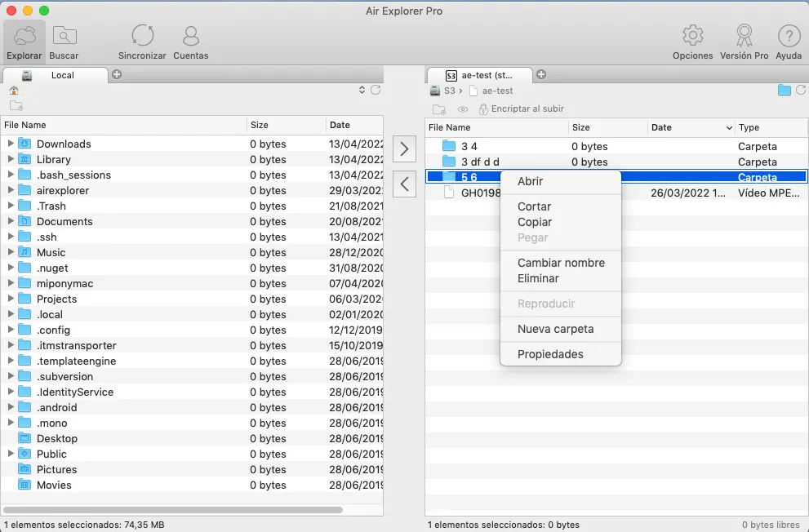Open the Cuentas accounts panel
Screen dimensions: 809x532
click(191, 42)
